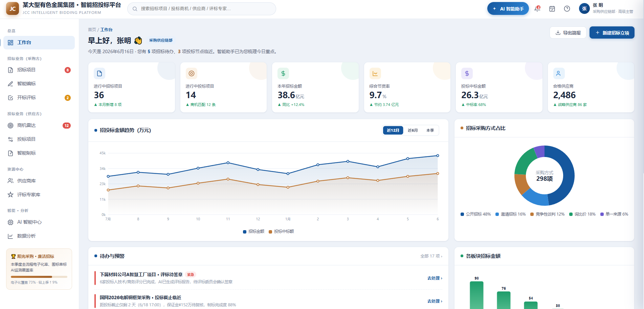Click the 新建招标立项 button
This screenshot has width=644, height=309.
[x=612, y=33]
